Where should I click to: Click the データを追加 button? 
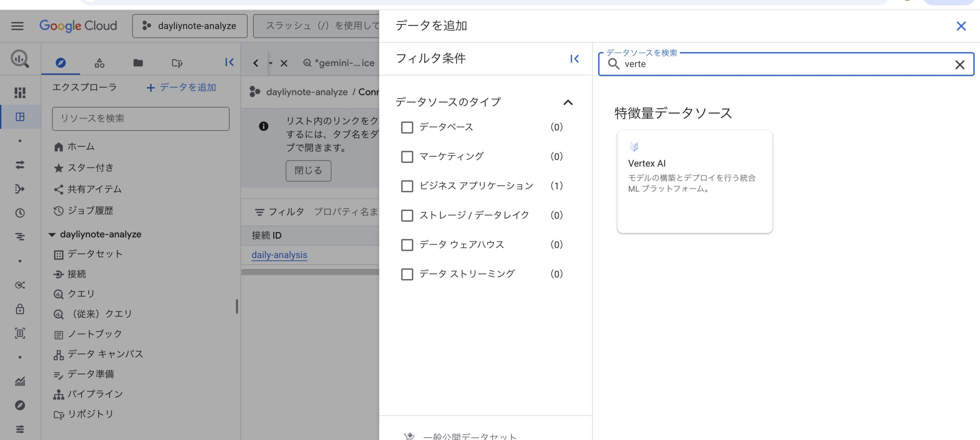(181, 88)
